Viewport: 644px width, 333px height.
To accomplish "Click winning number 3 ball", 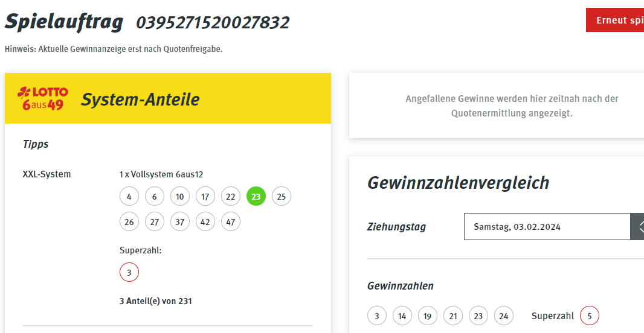I will pos(377,316).
